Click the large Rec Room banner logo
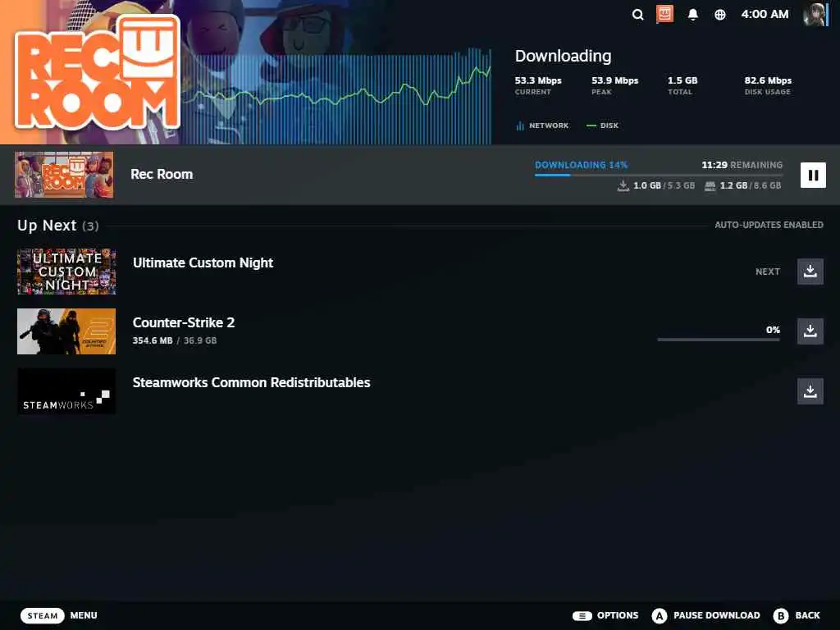 coord(97,72)
